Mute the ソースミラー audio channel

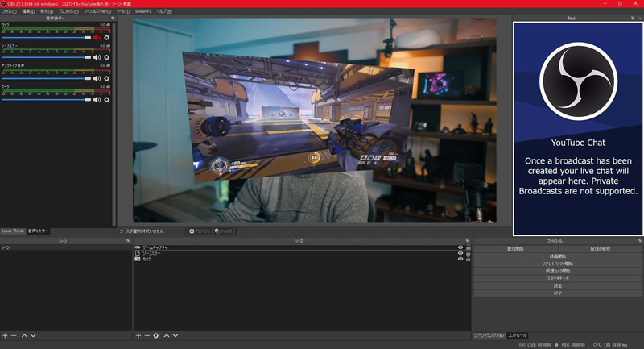97,57
